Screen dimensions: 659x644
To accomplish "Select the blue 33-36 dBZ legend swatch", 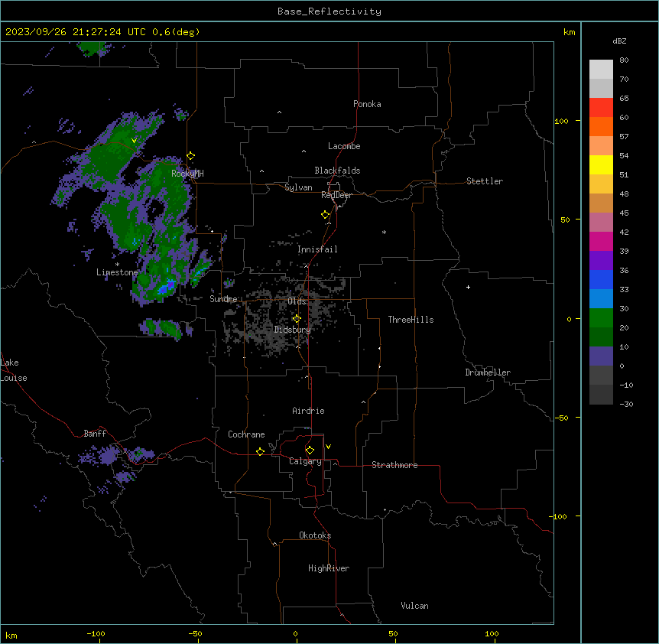I will (x=601, y=279).
